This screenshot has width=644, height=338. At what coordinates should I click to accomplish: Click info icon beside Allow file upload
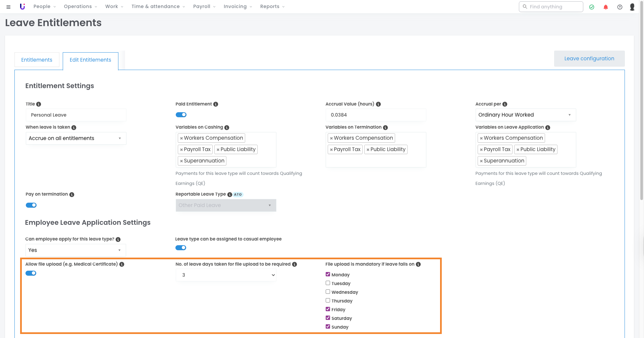click(x=122, y=264)
